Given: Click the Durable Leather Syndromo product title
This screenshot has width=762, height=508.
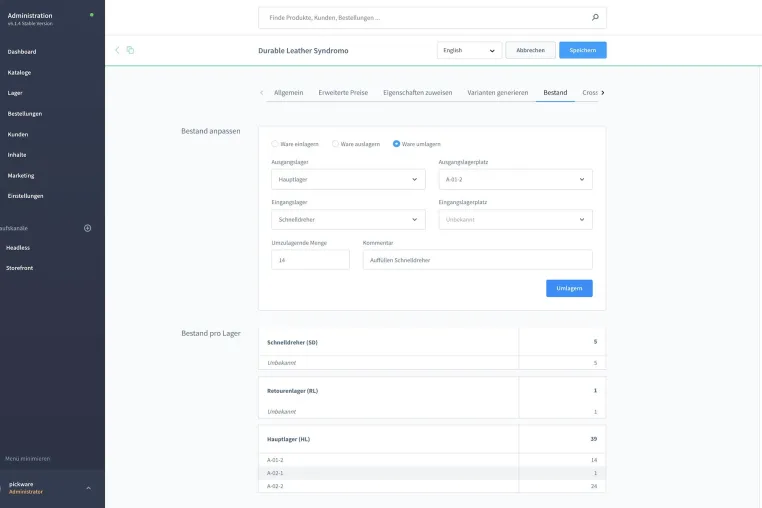Looking at the screenshot, I should 303,51.
